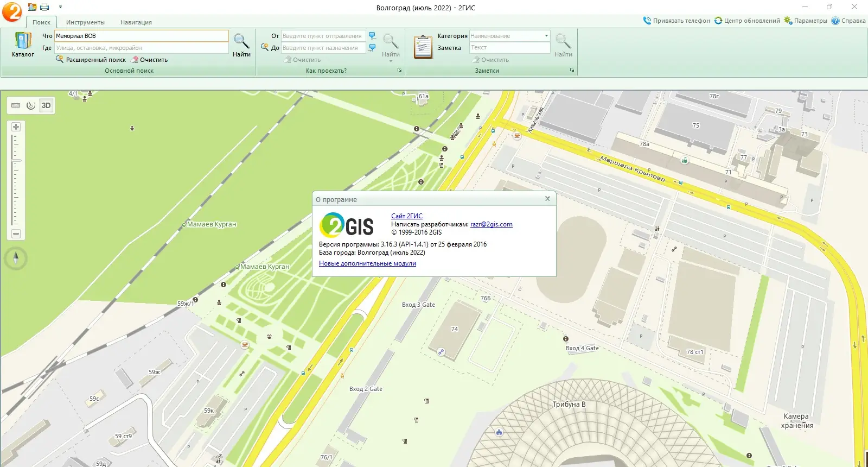Image resolution: width=868 pixels, height=467 pixels.
Task: Click the Трибуна В stadium label
Action: point(569,404)
